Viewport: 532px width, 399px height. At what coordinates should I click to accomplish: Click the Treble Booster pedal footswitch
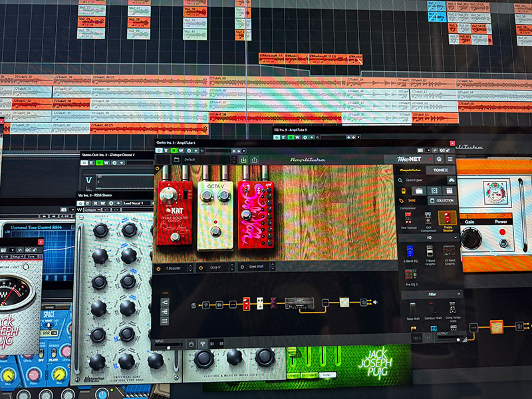point(175,237)
